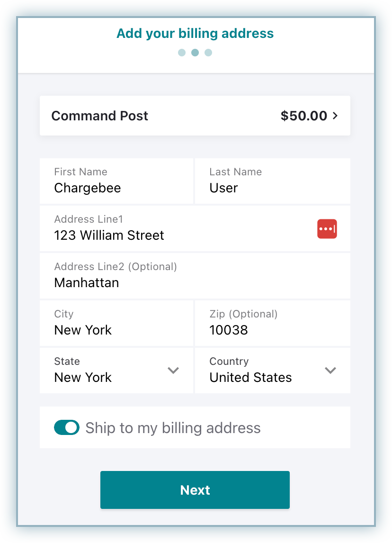392x543 pixels.
Task: Select the Address Line2 optional field
Action: (195, 276)
